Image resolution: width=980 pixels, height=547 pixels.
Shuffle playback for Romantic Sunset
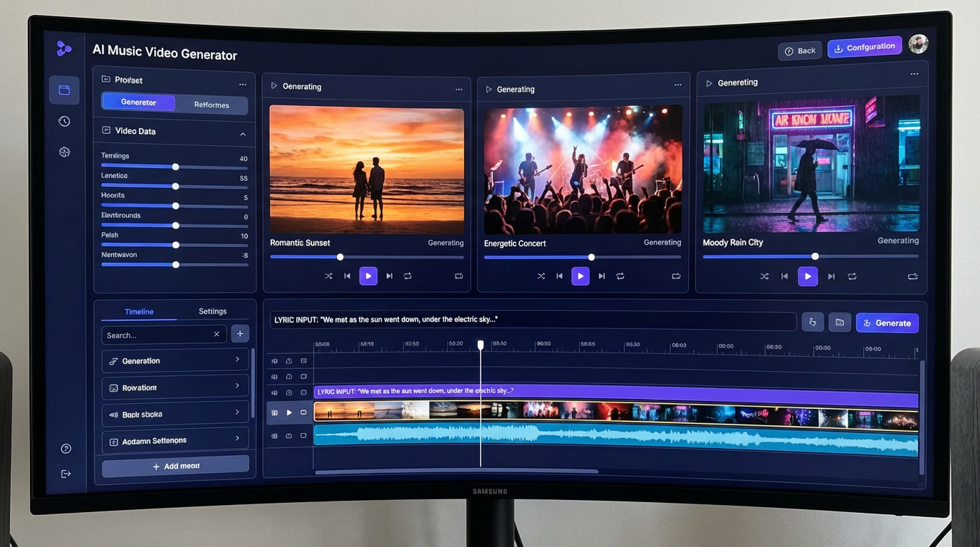(x=328, y=276)
